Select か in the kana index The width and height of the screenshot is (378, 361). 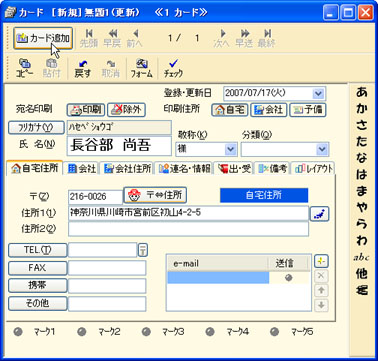(x=361, y=109)
